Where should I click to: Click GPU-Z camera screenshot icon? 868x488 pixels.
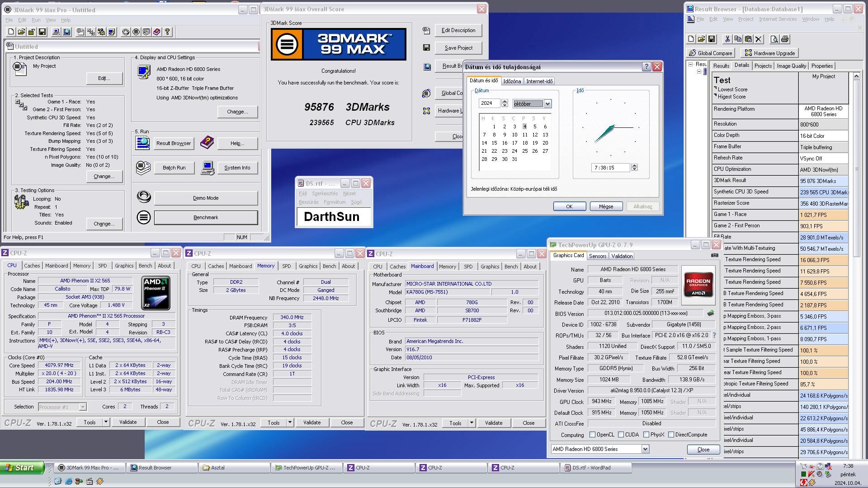[714, 255]
